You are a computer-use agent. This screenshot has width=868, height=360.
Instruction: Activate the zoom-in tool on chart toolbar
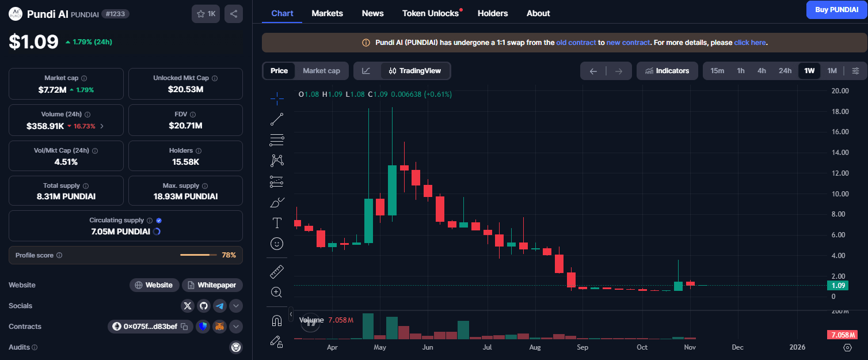click(x=277, y=292)
